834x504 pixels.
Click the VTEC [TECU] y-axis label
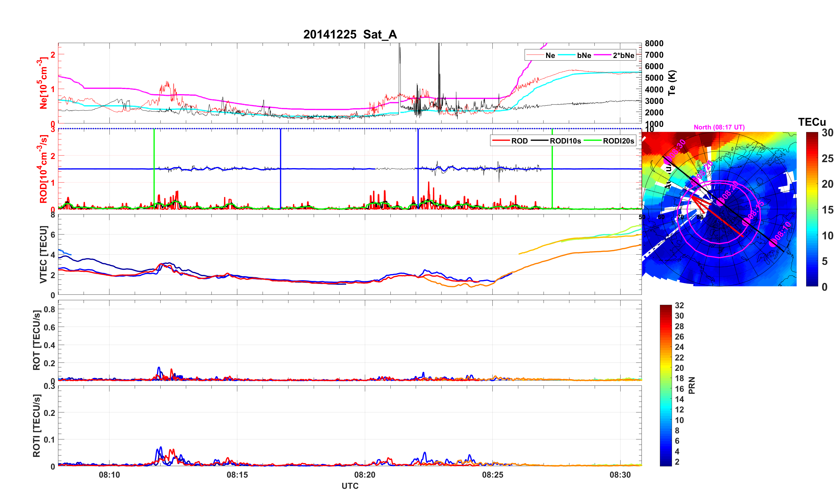[x=43, y=254]
